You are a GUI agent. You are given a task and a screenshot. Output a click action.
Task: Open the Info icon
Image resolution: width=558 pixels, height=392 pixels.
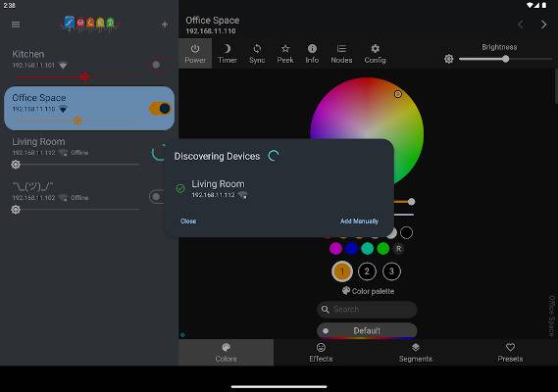coord(312,48)
